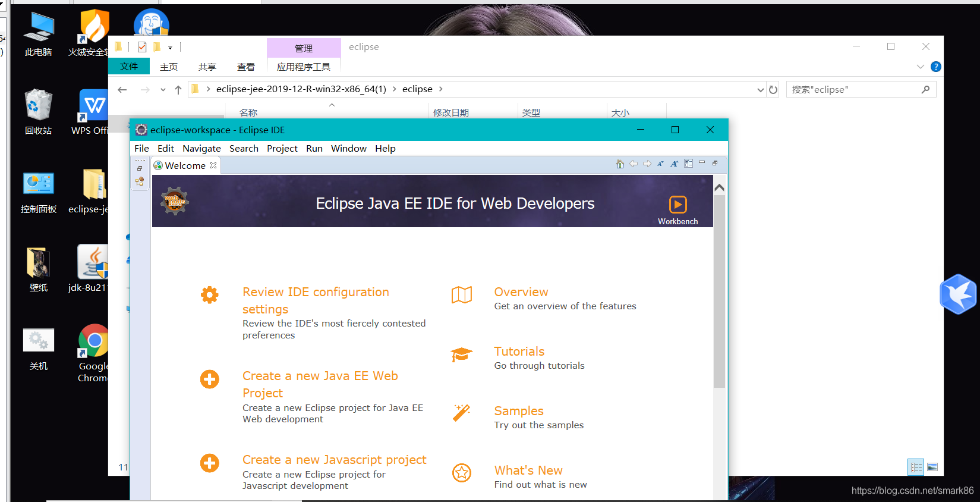
Task: Refresh the Explorer address bar
Action: 773,89
